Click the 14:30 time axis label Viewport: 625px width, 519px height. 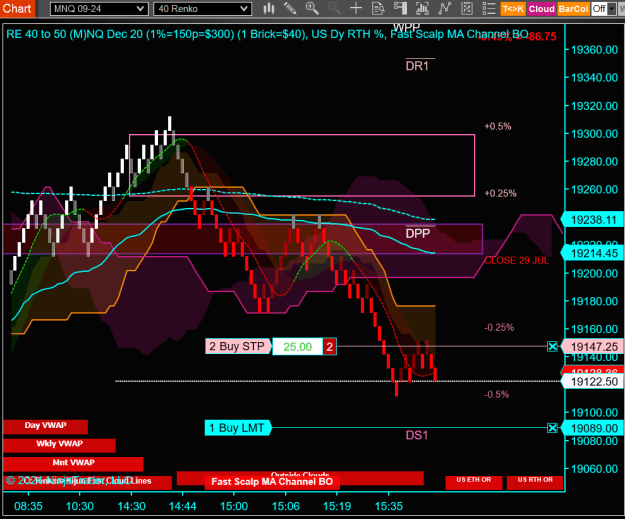click(132, 506)
